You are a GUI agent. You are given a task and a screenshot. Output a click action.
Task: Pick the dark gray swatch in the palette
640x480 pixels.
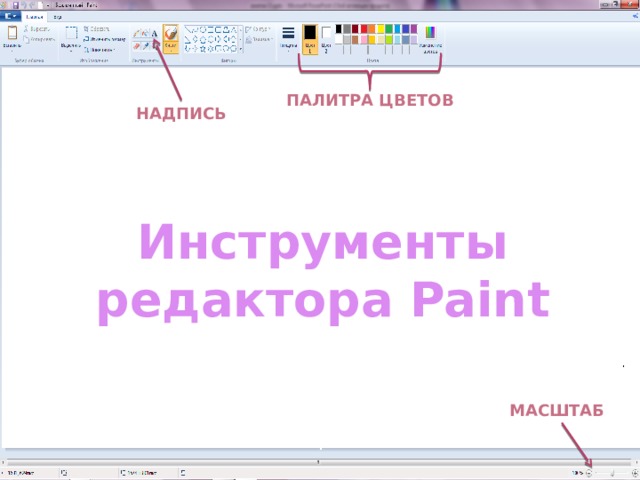click(x=347, y=29)
